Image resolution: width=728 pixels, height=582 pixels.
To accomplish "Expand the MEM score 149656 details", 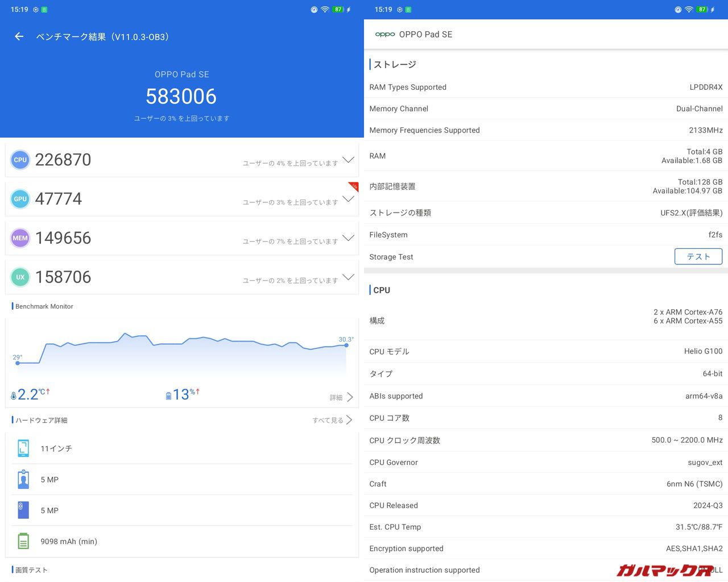I will (x=348, y=238).
